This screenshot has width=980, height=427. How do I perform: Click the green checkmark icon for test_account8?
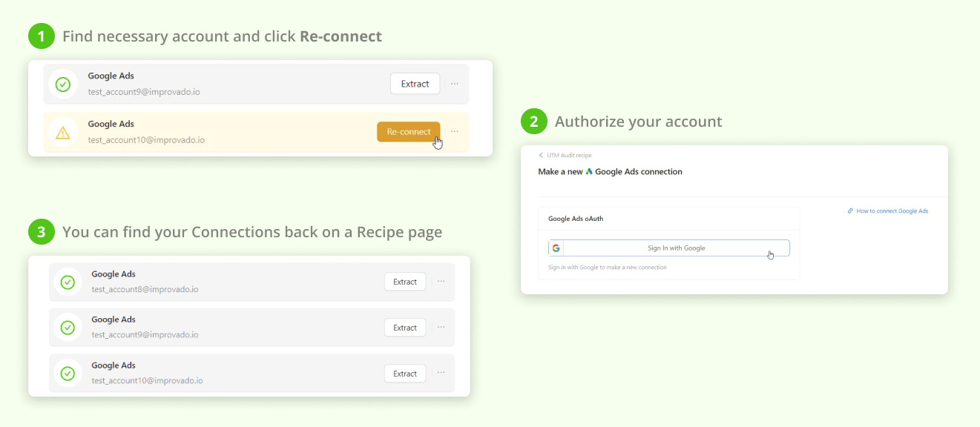click(x=68, y=282)
